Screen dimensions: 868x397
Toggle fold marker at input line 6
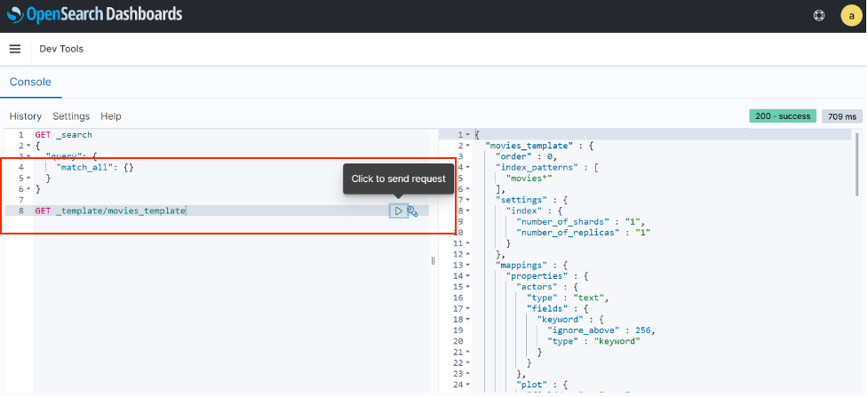[x=28, y=189]
